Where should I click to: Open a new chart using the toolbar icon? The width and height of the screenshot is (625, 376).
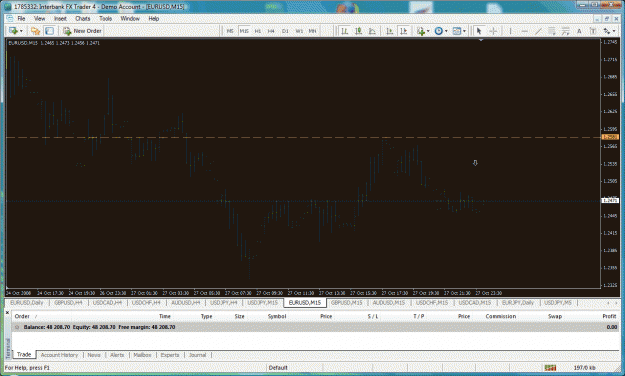click(13, 31)
